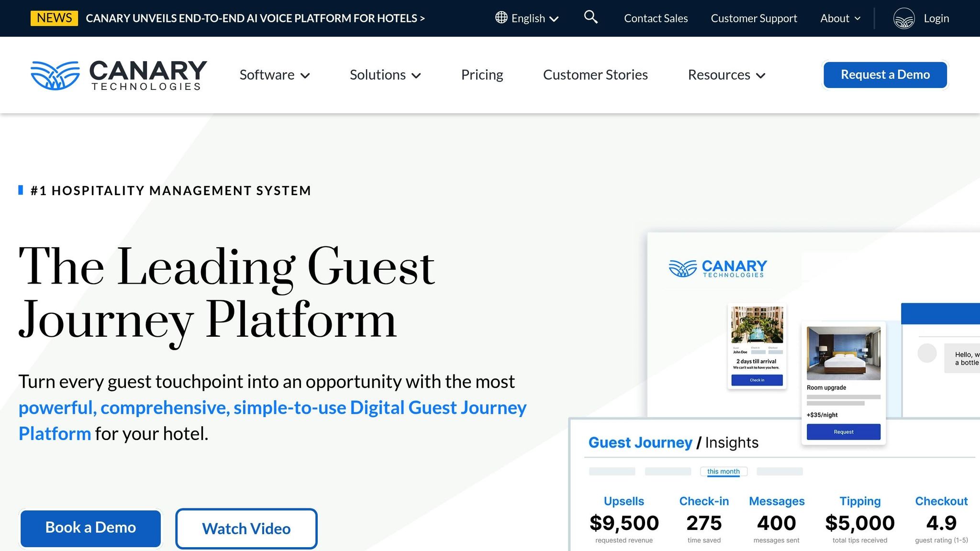Click the Request button on Room upgrade card
The height and width of the screenshot is (551, 980).
(x=843, y=432)
